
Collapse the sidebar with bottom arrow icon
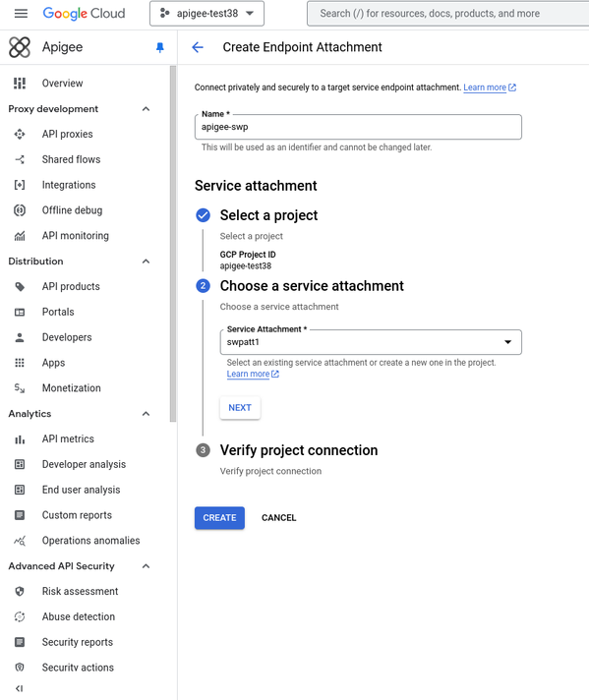[x=20, y=688]
